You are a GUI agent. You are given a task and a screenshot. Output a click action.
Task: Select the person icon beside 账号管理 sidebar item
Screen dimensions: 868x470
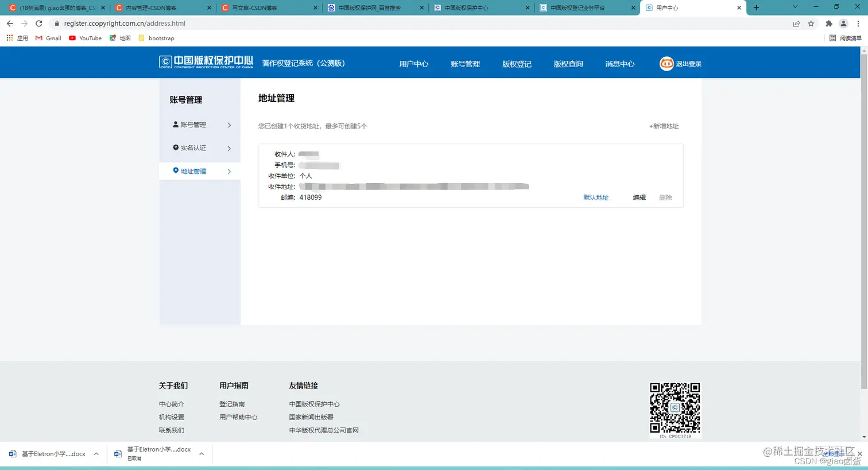tap(175, 124)
